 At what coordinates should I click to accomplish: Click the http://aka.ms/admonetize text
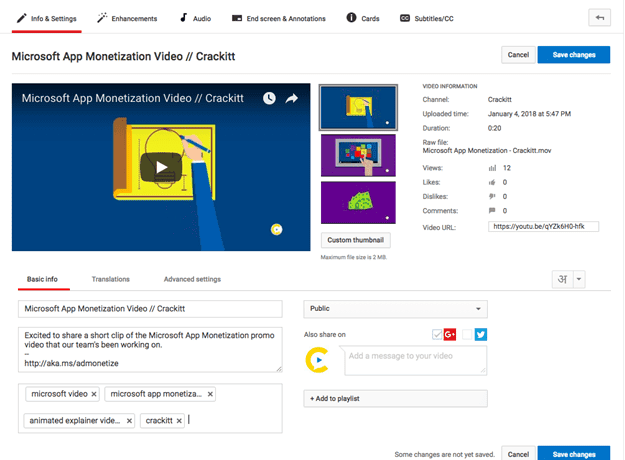pos(71,364)
